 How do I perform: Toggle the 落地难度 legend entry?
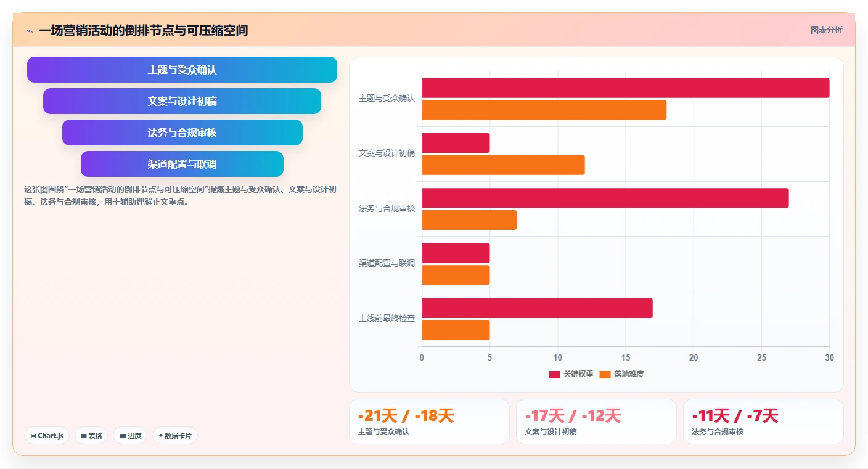point(621,374)
